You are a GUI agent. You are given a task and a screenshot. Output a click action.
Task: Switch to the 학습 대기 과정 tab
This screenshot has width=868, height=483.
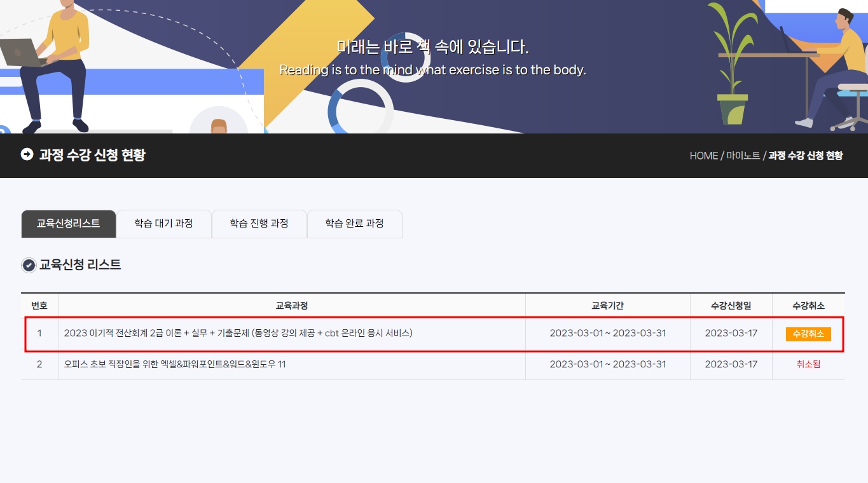163,224
